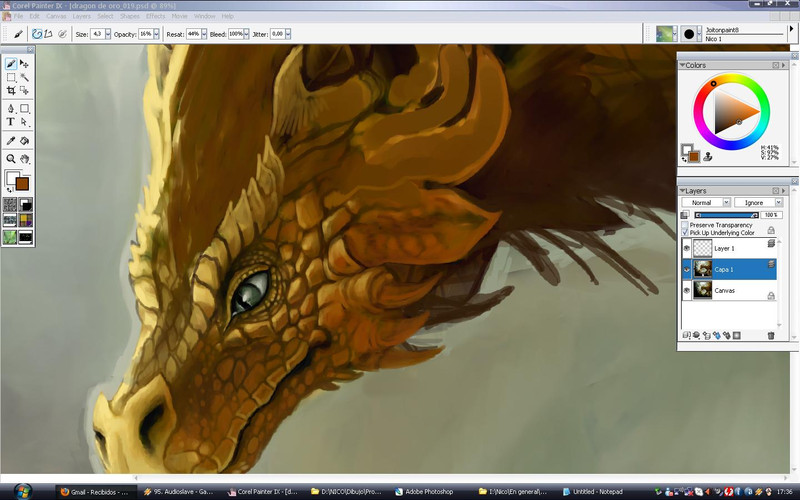
Task: Hide Layer 1 using eye icon
Action: [687, 248]
